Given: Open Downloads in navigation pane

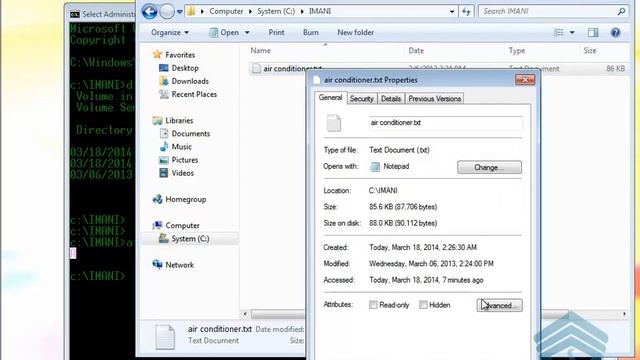Looking at the screenshot, I should click(x=190, y=81).
